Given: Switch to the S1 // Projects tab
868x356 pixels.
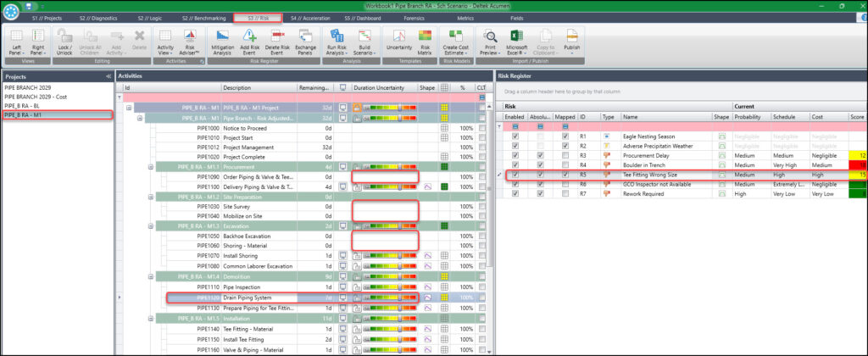Looking at the screenshot, I should point(47,19).
